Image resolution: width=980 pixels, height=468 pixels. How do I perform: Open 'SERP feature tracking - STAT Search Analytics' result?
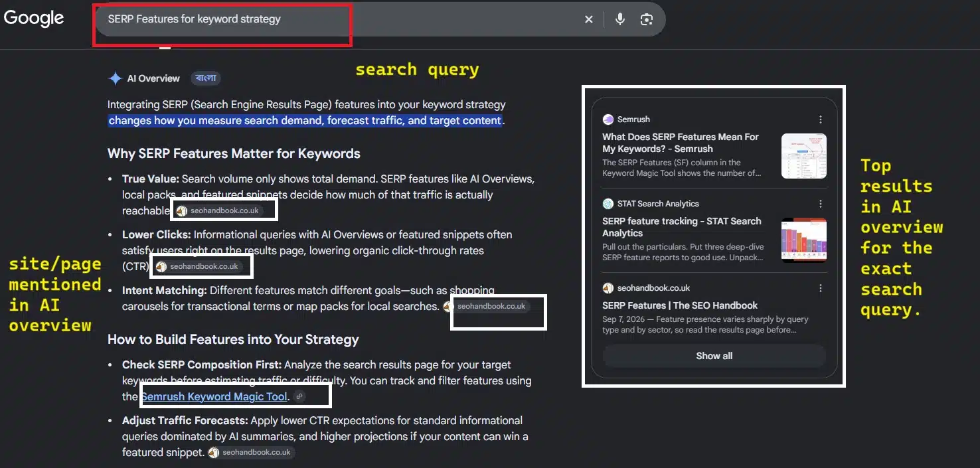coord(682,227)
